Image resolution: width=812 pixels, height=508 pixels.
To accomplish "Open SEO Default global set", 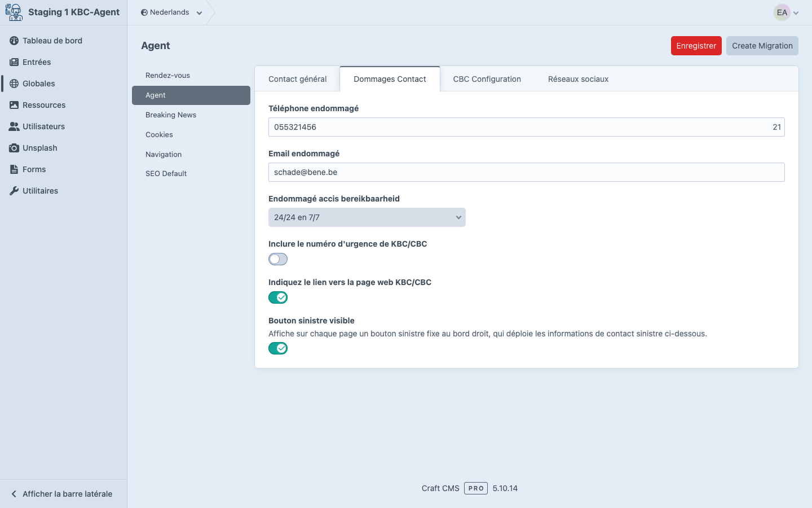I will click(191, 174).
